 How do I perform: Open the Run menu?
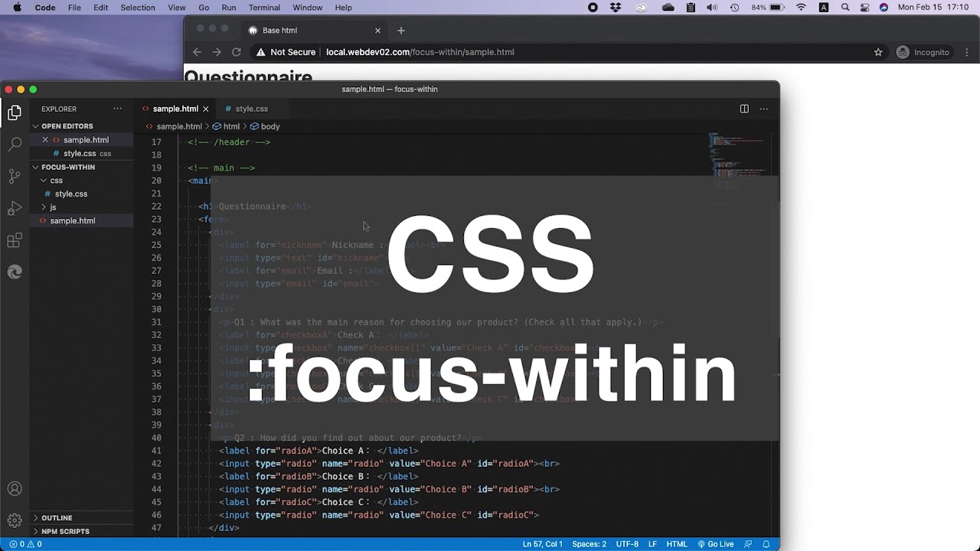228,8
